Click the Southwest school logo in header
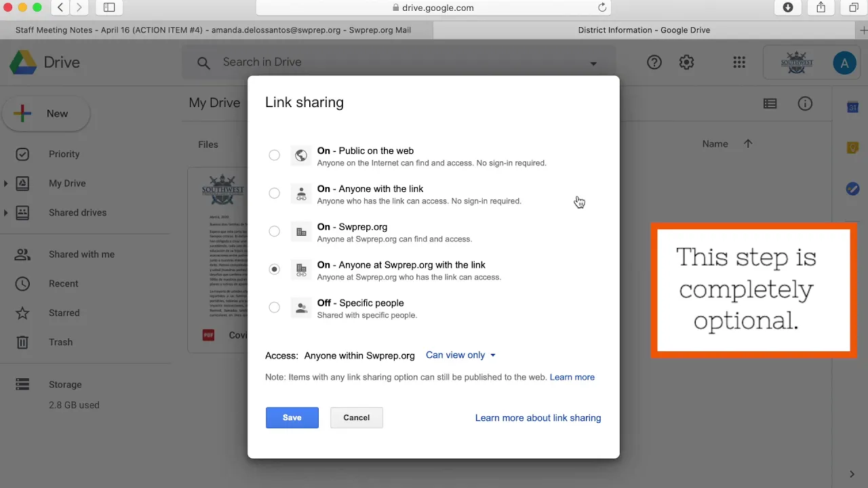The height and width of the screenshot is (488, 868). click(797, 63)
